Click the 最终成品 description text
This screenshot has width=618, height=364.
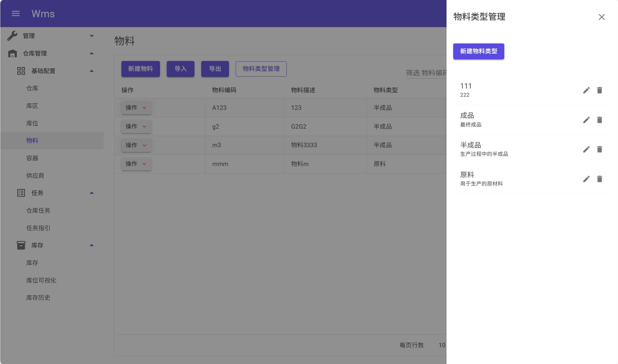click(x=471, y=125)
